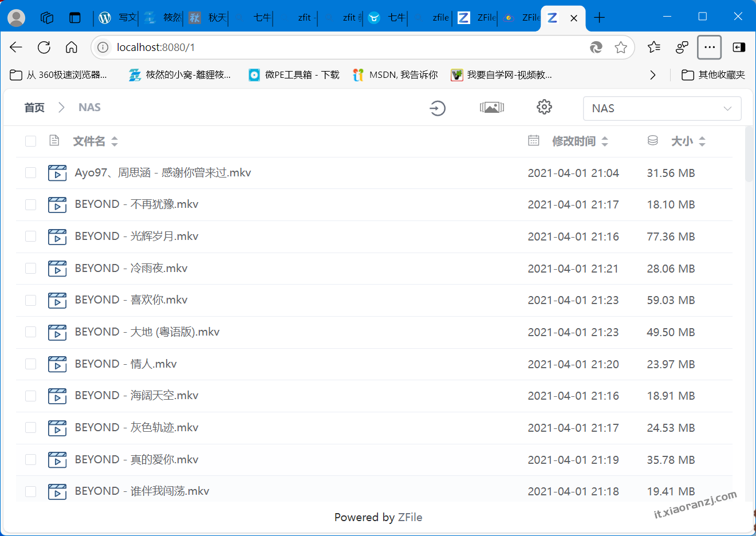Viewport: 756px width, 536px height.
Task: Open browser settings and more menu
Action: [709, 47]
